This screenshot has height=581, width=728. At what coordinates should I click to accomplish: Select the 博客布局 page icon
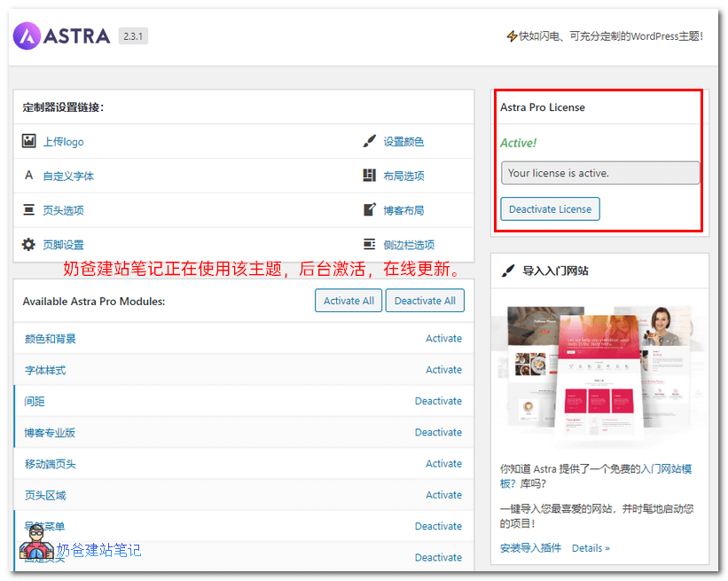370,209
